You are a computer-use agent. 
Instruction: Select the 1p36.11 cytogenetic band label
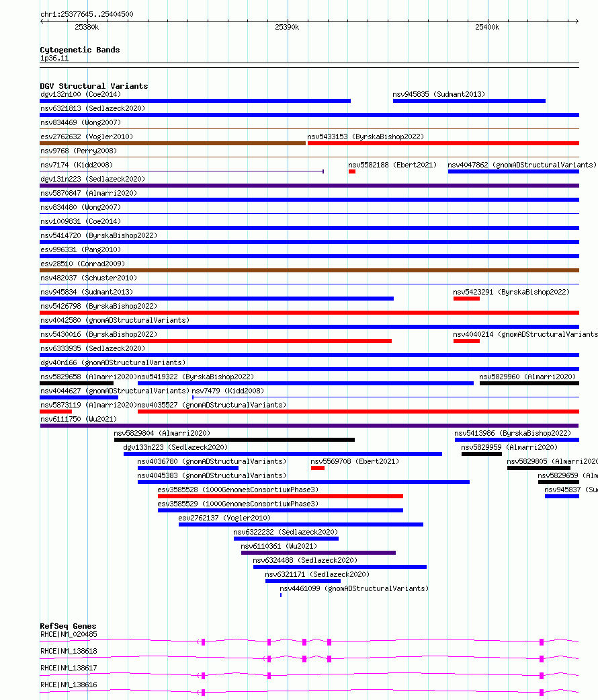54,59
